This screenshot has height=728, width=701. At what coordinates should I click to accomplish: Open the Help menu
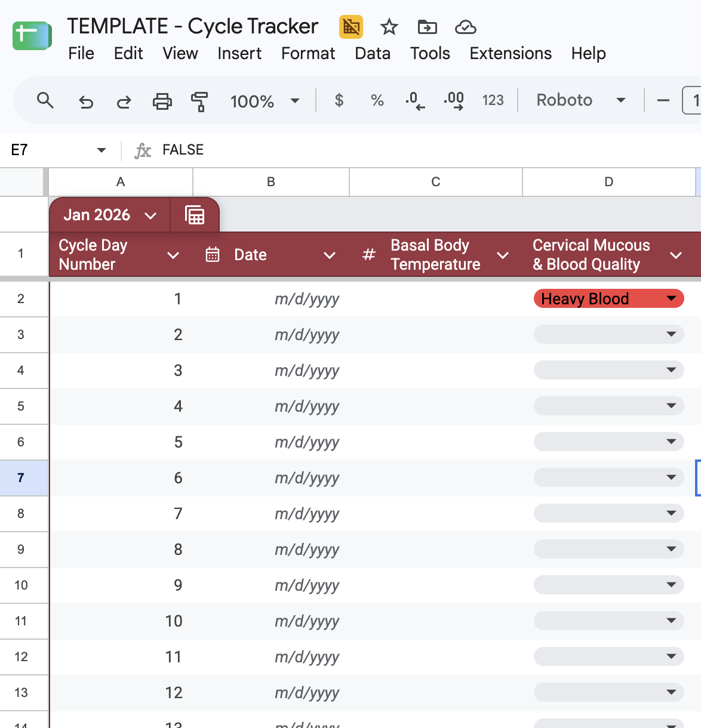[x=588, y=54]
